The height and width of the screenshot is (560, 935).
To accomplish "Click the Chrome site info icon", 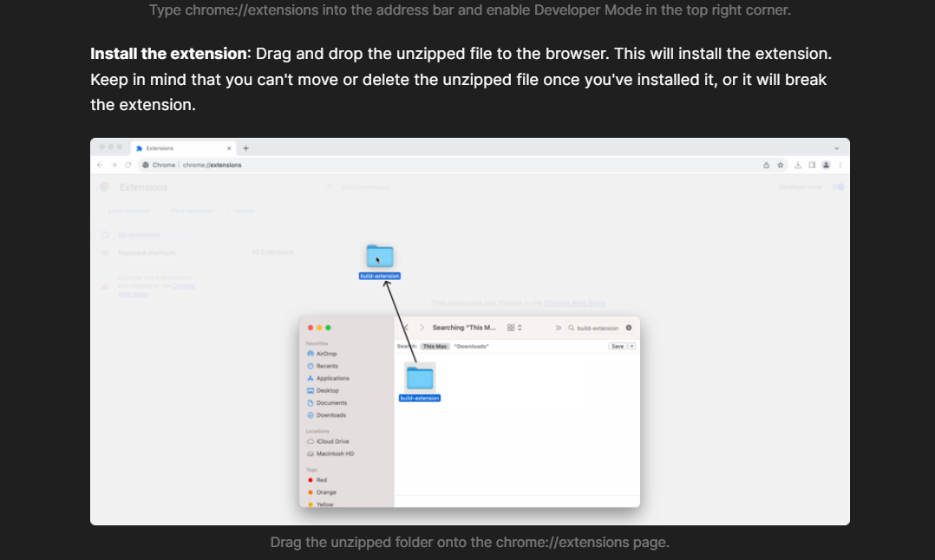I will pos(146,165).
